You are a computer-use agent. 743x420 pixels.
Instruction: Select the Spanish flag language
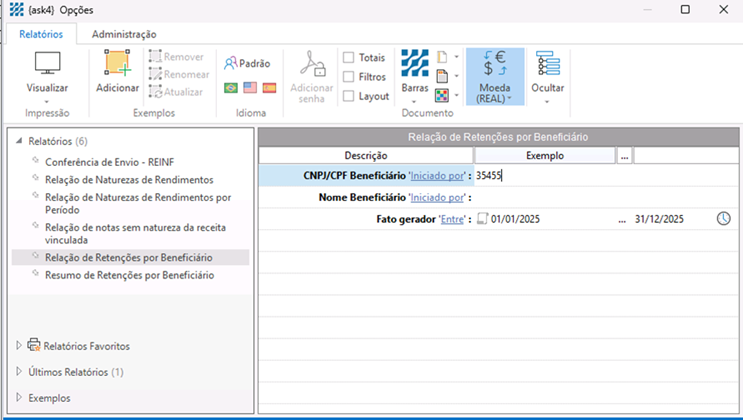click(x=269, y=88)
